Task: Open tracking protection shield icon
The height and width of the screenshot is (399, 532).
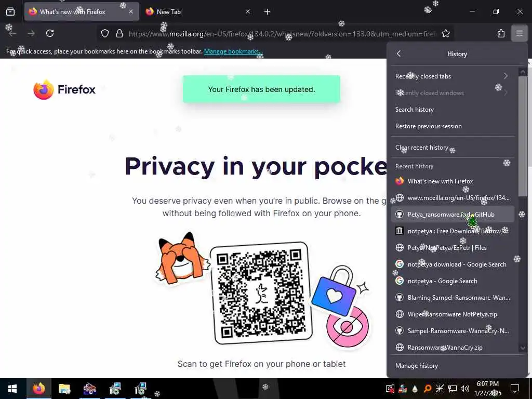Action: (x=105, y=33)
